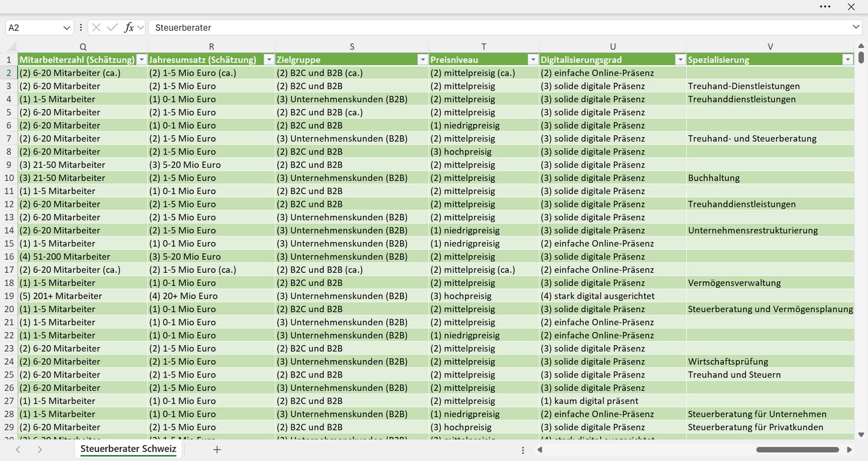Open the filter dropdown for the Preisniveau column
868x461 pixels.
532,60
